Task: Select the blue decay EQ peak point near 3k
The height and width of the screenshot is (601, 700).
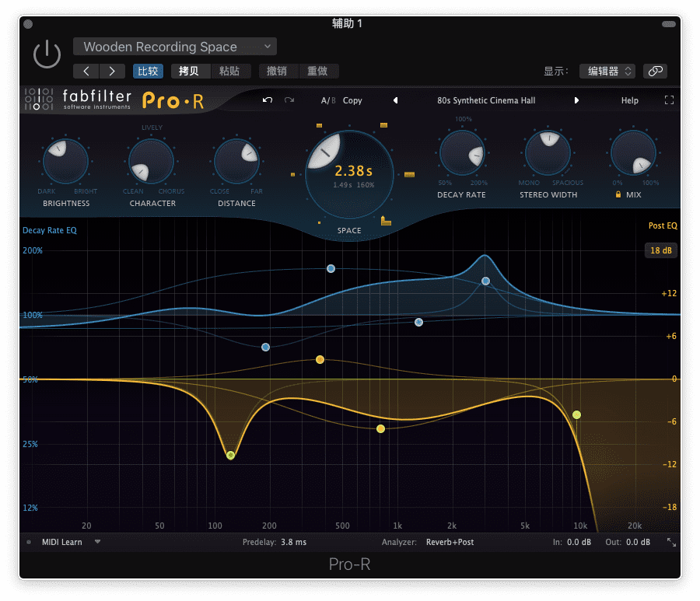Action: click(485, 281)
